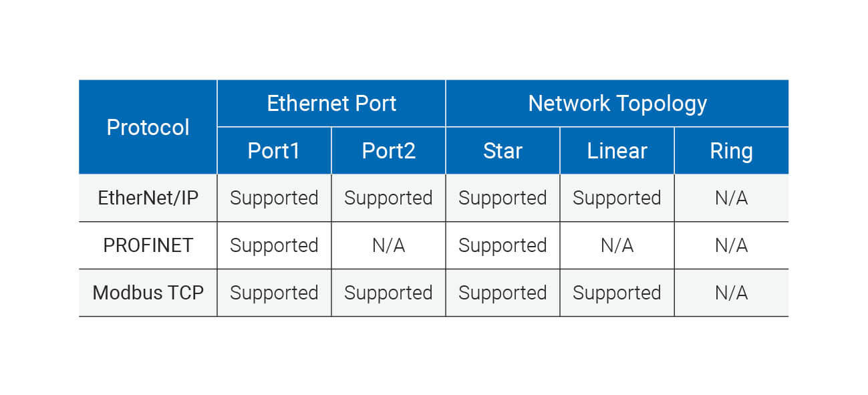The width and height of the screenshot is (868, 395).
Task: Click the Port1 column header
Action: tap(274, 150)
